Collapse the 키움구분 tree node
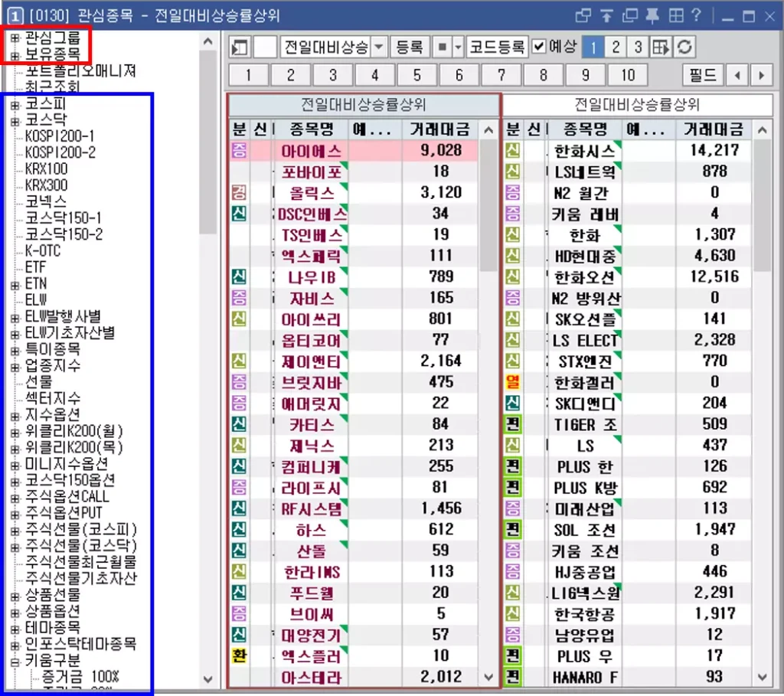This screenshot has height=696, width=784. tap(15, 661)
